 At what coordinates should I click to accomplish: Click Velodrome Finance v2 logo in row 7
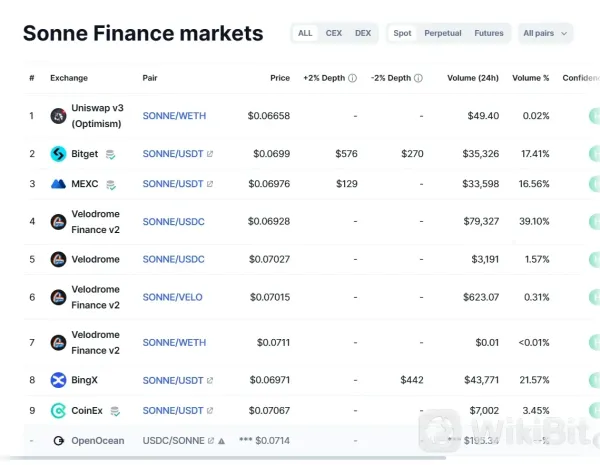(58, 343)
